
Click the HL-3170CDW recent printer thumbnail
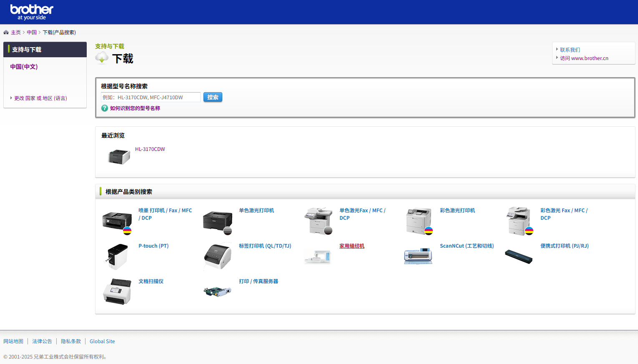click(119, 157)
